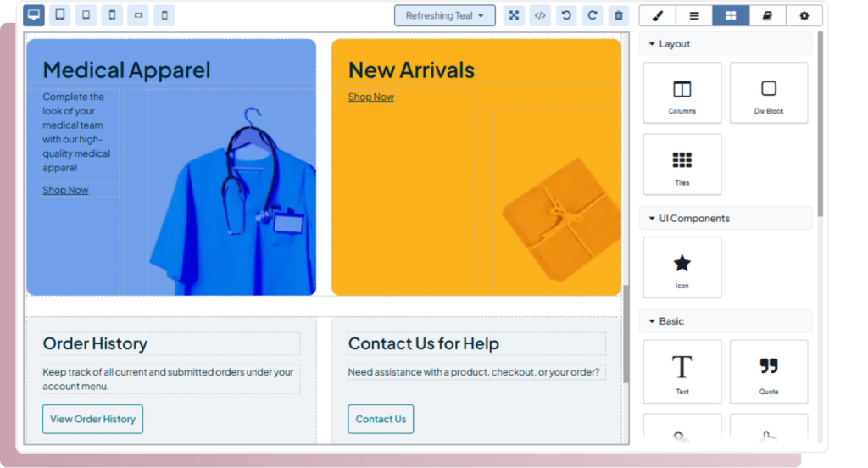Screen dimensions: 868x468
Task: Open the gear settings tab
Action: [804, 15]
